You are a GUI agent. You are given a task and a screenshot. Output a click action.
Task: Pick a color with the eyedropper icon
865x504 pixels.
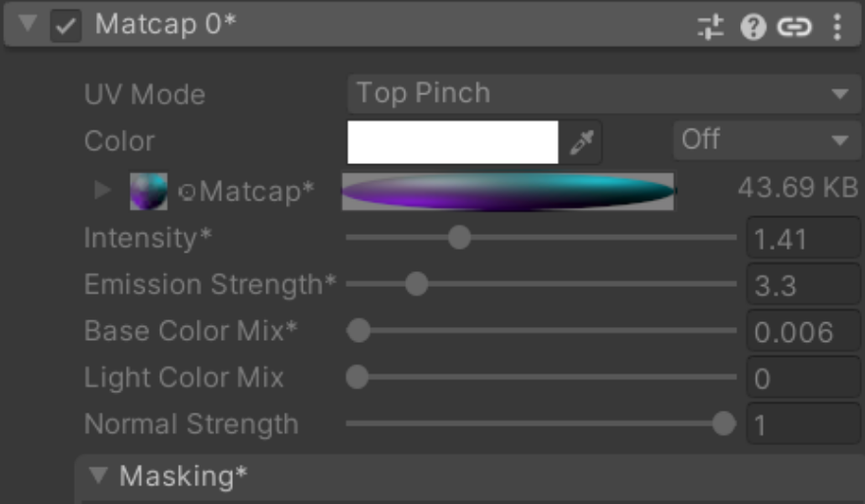tap(582, 142)
